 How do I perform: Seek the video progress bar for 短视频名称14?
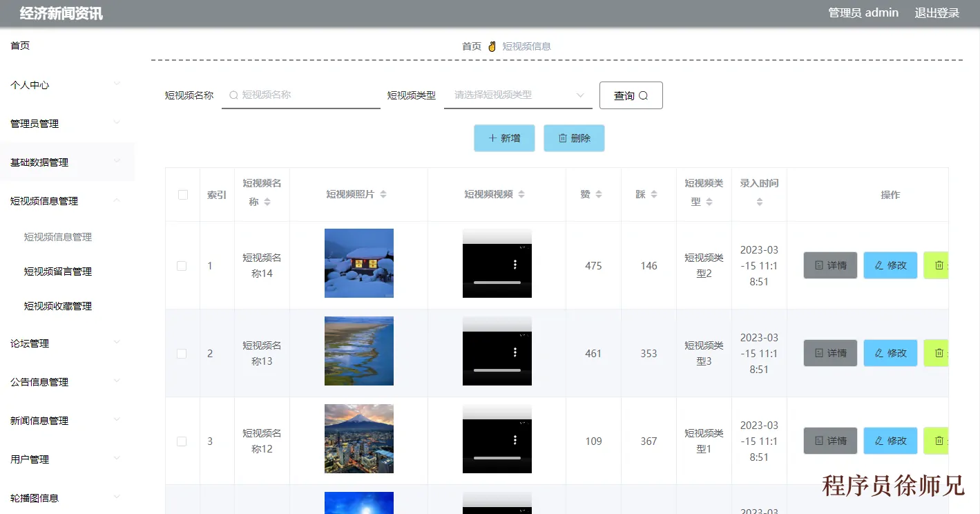[x=497, y=283]
